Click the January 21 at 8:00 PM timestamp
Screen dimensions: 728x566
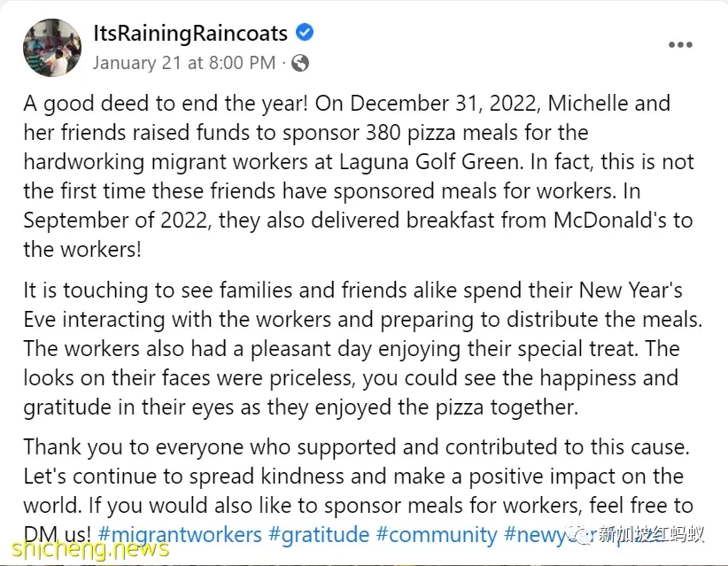[x=184, y=63]
